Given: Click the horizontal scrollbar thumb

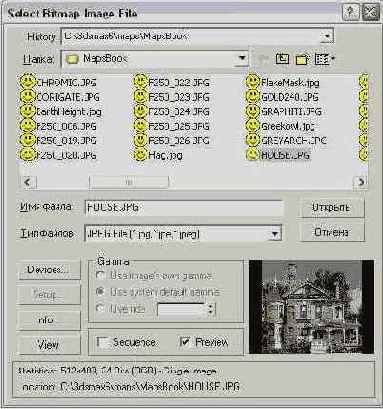Looking at the screenshot, I should 129,182.
